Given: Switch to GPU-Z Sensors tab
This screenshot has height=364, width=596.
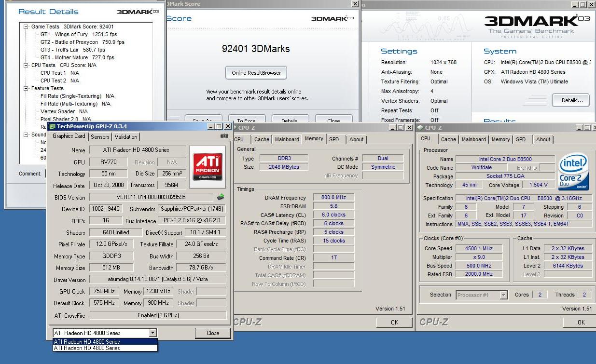Looking at the screenshot, I should point(100,137).
